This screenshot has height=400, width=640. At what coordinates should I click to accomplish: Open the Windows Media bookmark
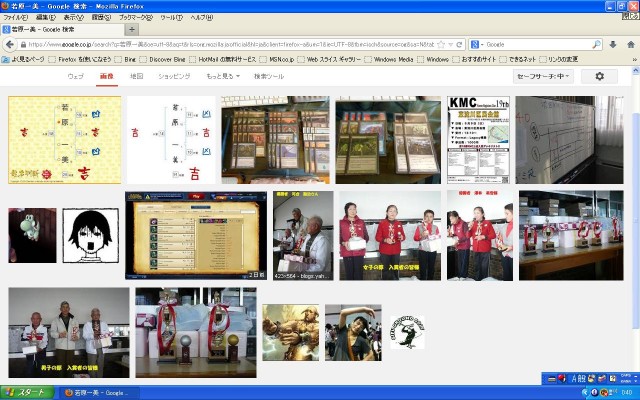click(x=389, y=60)
